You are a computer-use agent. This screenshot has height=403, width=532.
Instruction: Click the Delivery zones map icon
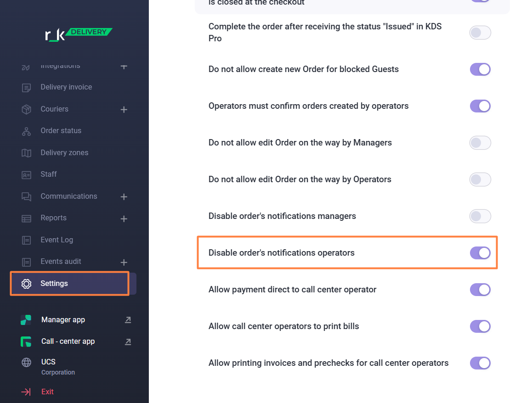pyautogui.click(x=26, y=153)
